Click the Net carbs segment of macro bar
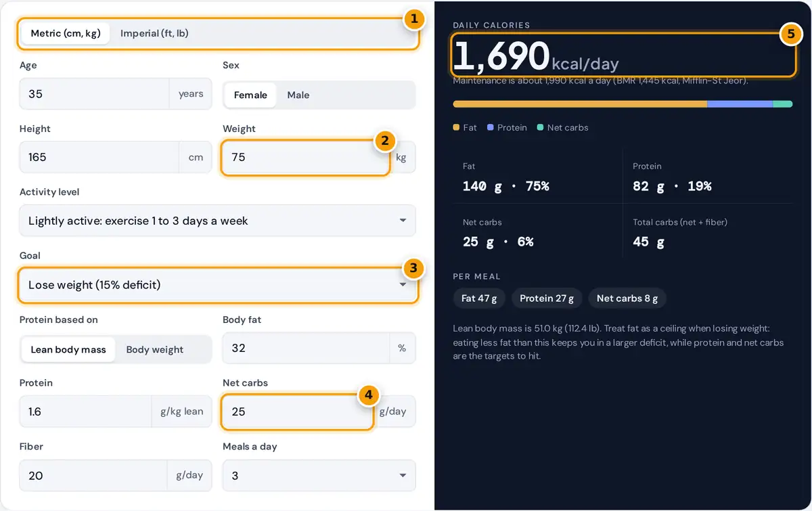Screen dimensions: 812x511 [x=783, y=104]
